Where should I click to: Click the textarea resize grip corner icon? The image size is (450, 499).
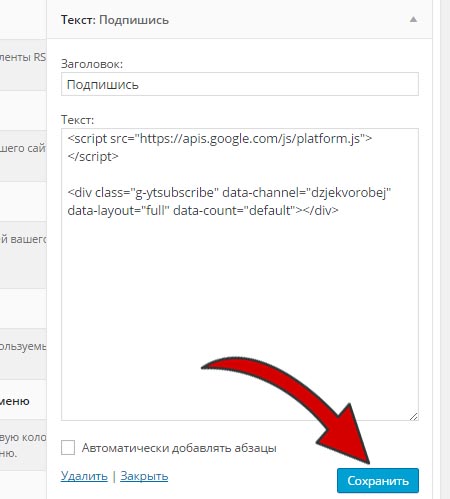tap(414, 416)
